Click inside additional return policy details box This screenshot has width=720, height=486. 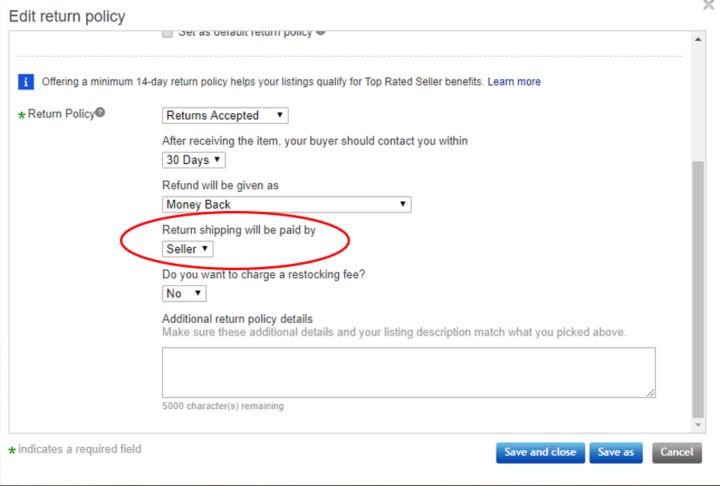pos(409,373)
